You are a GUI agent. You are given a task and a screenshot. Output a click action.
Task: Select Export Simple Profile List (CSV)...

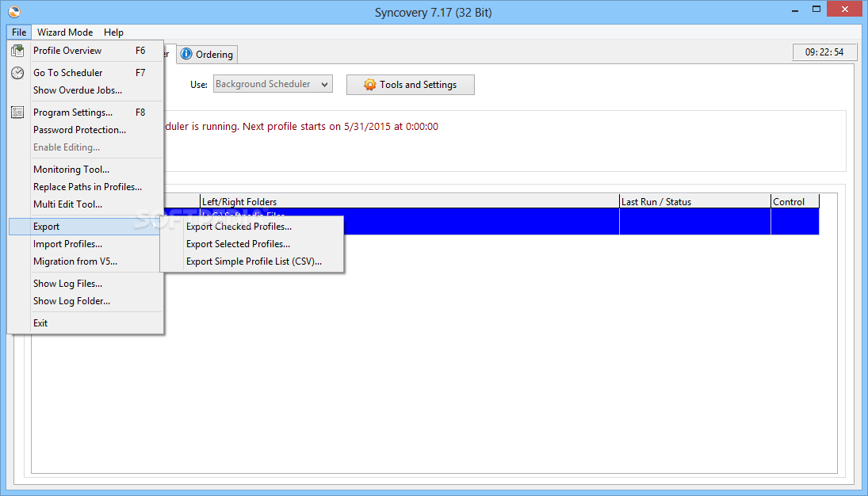(252, 261)
